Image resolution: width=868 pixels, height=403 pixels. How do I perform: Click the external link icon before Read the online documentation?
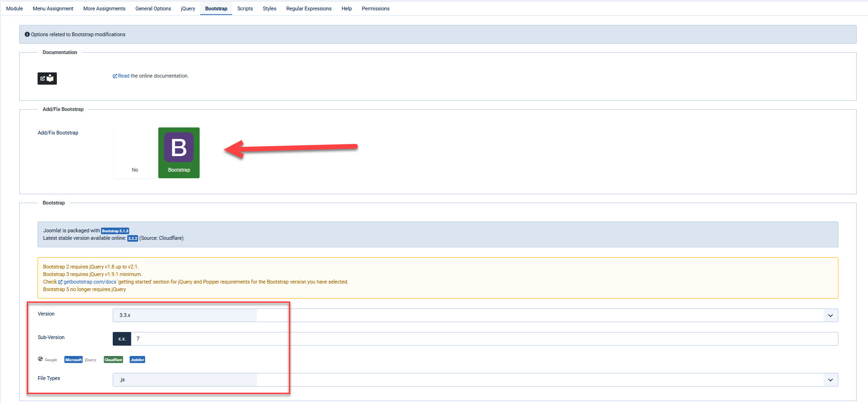pos(115,76)
